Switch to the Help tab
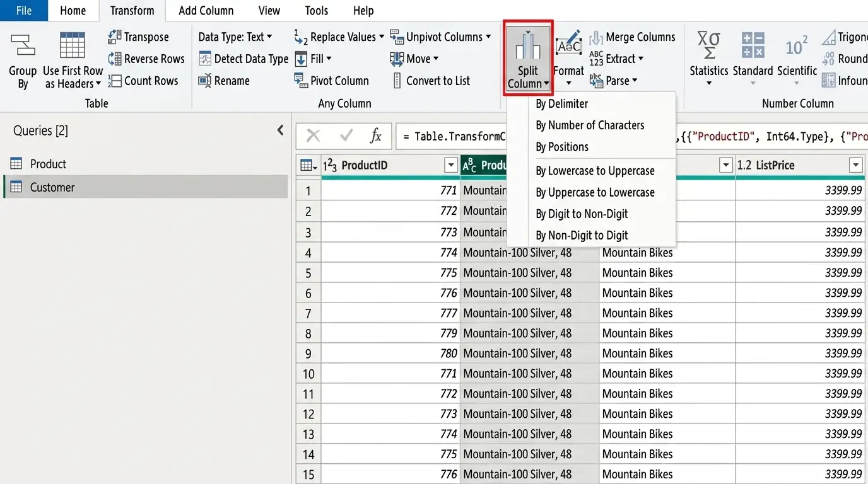 click(x=363, y=11)
